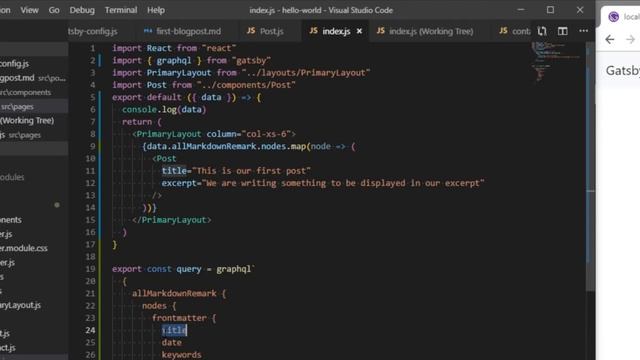The width and height of the screenshot is (640, 360).
Task: Click the Gatsby heading in browser page
Action: [x=622, y=71]
